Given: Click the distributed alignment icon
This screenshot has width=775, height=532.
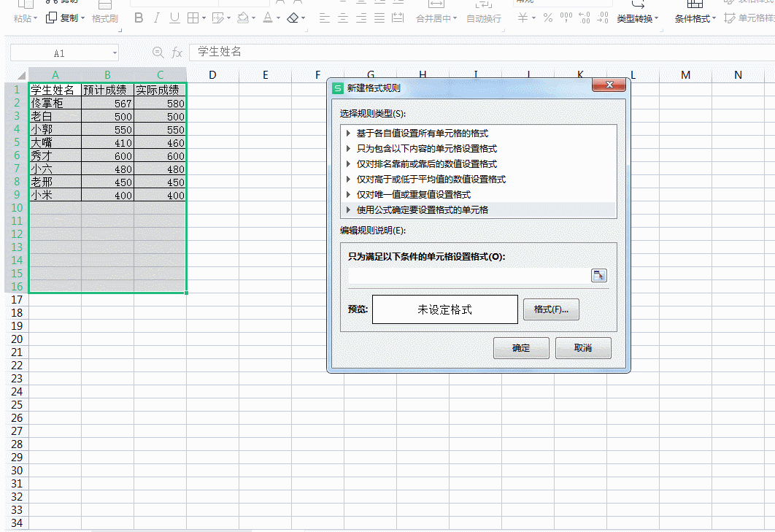Looking at the screenshot, I should pos(398,18).
